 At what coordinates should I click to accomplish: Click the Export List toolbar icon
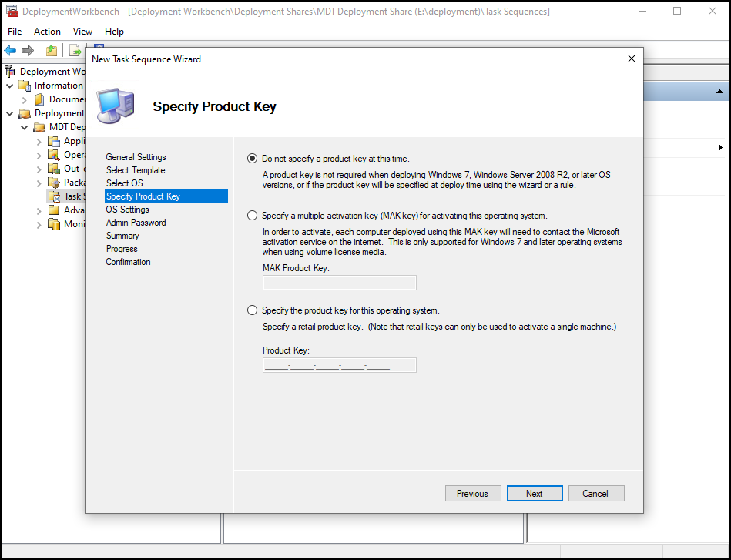pyautogui.click(x=75, y=50)
